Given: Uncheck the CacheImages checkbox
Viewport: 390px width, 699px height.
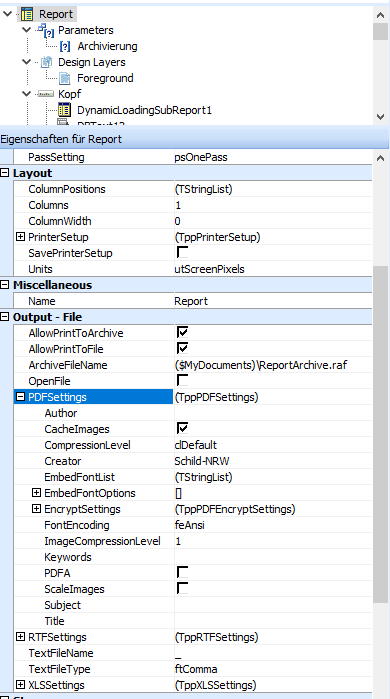Looking at the screenshot, I should click(x=182, y=429).
